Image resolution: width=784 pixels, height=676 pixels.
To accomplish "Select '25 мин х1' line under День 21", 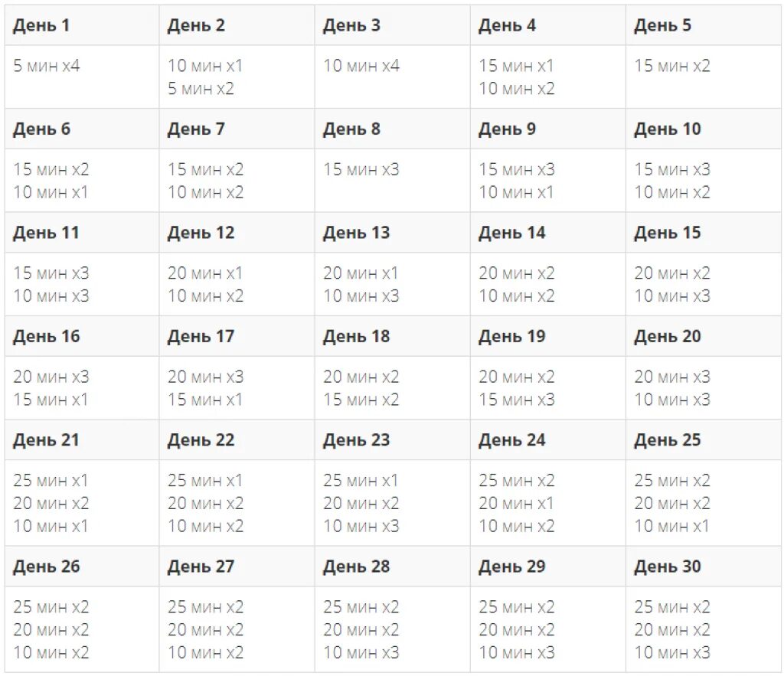I will coord(51,480).
